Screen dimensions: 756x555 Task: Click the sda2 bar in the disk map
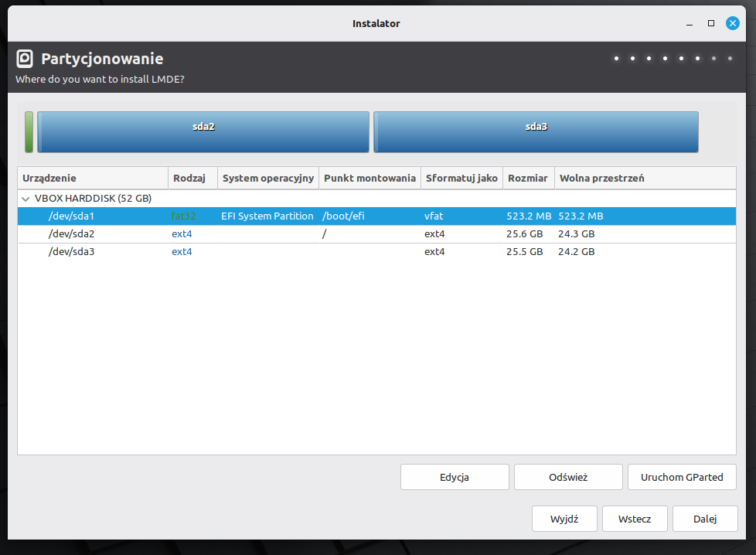(203, 131)
